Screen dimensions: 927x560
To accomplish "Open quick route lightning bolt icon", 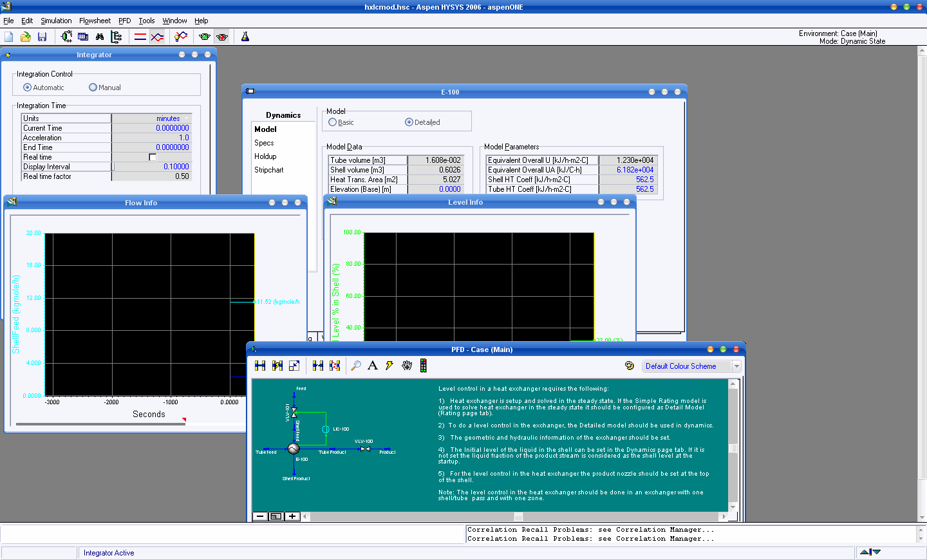I will [x=389, y=366].
